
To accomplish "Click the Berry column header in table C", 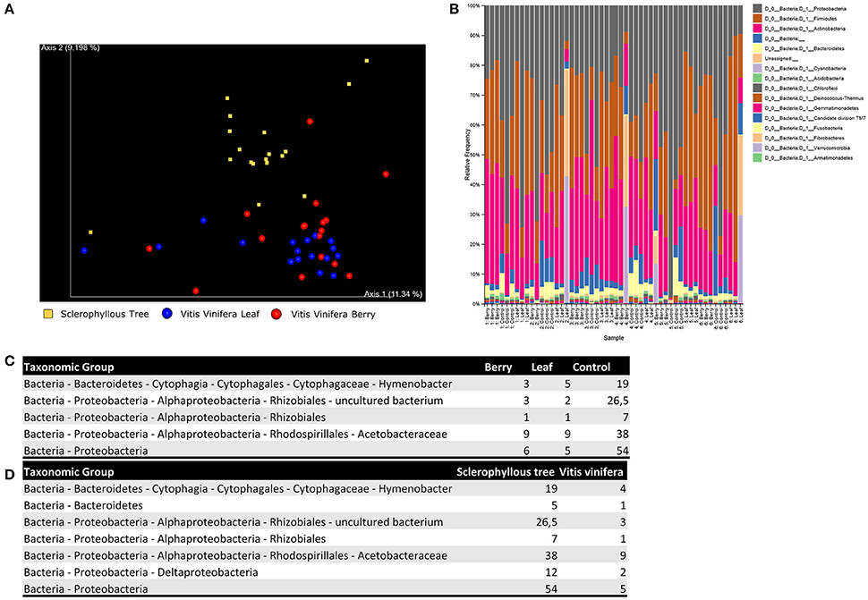I will coord(498,368).
